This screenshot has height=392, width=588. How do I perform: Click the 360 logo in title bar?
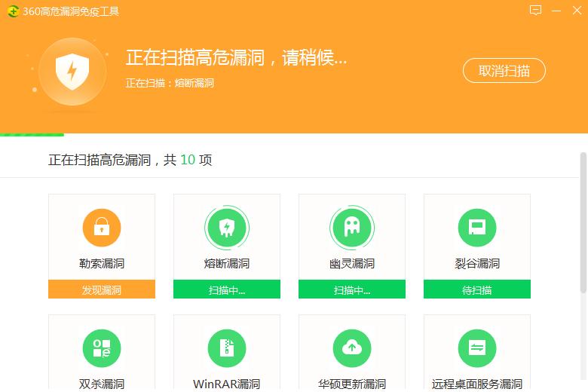(13, 11)
